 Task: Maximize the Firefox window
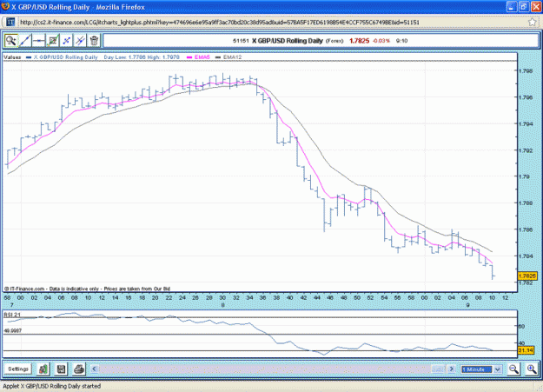pos(524,7)
